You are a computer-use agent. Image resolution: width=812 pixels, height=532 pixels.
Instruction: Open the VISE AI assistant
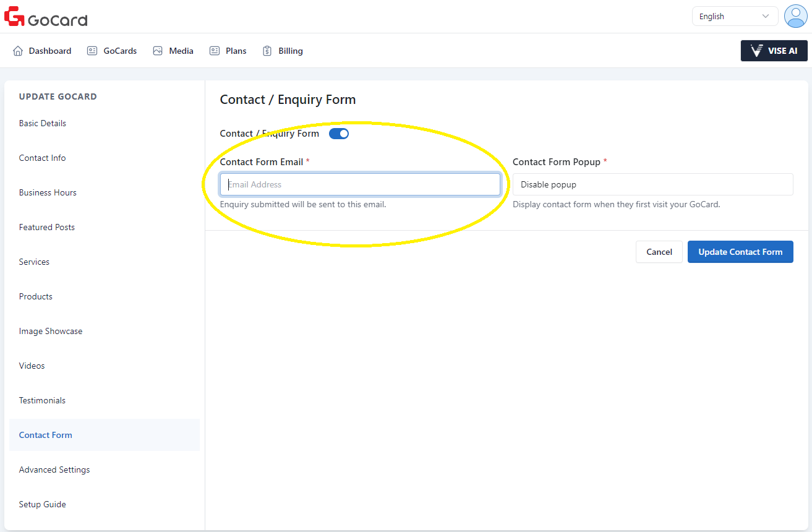tap(774, 51)
